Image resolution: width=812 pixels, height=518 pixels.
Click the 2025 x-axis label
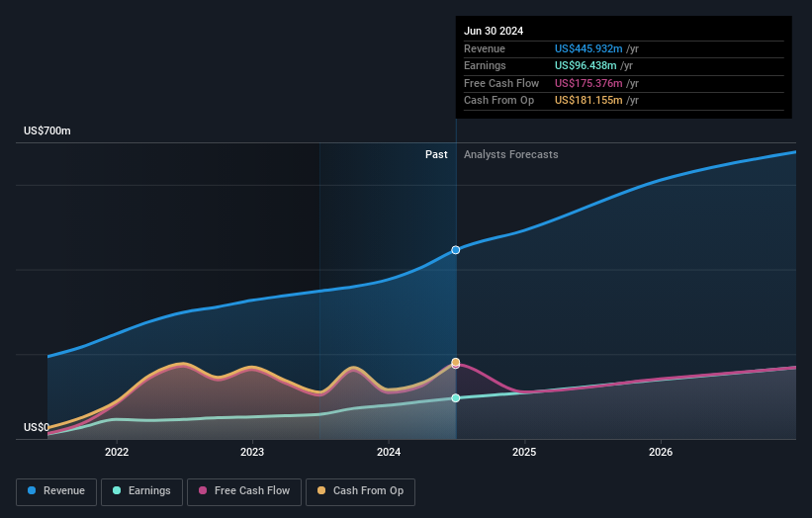point(524,452)
